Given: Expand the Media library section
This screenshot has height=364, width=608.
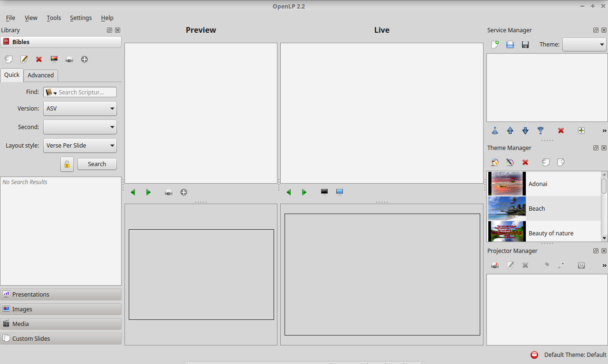Looking at the screenshot, I should point(61,324).
